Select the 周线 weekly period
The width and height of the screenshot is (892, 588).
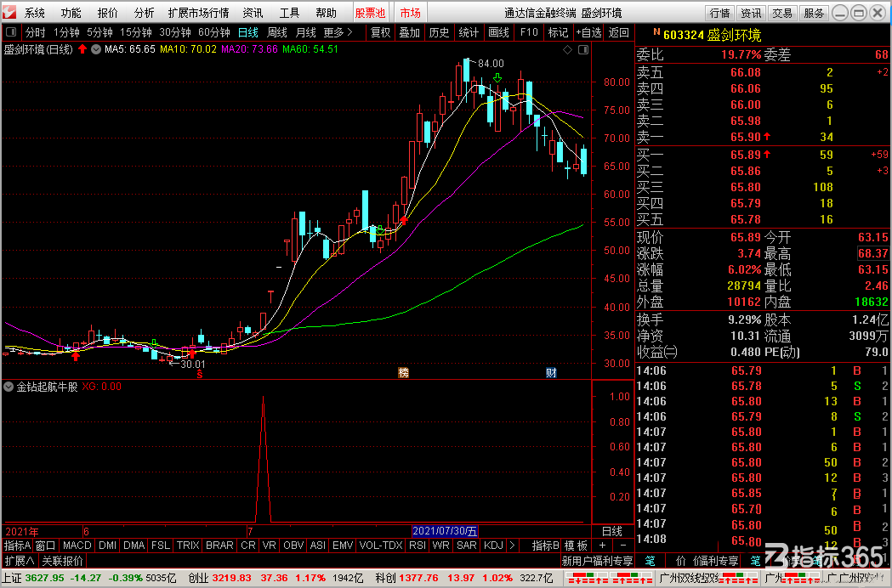click(277, 32)
